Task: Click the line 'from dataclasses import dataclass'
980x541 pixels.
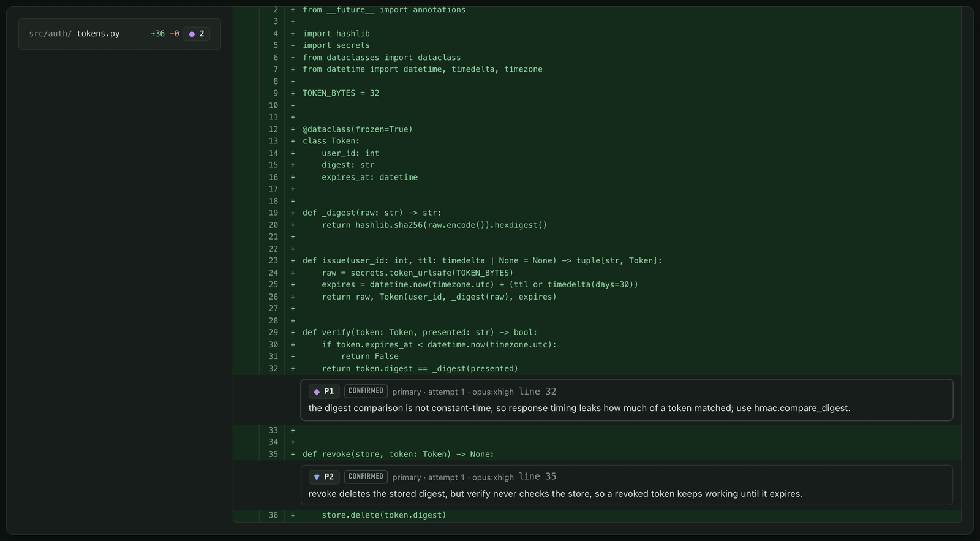Action: tap(382, 58)
